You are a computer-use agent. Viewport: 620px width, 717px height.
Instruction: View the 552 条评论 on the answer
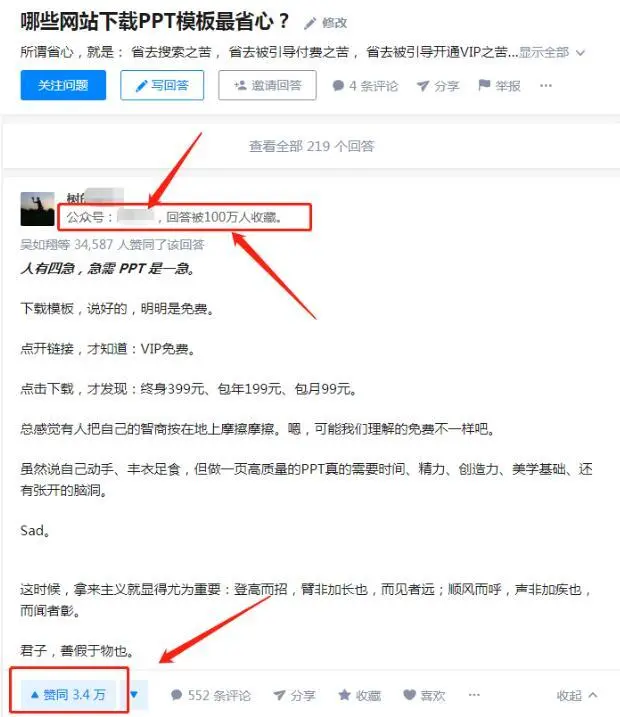[211, 695]
